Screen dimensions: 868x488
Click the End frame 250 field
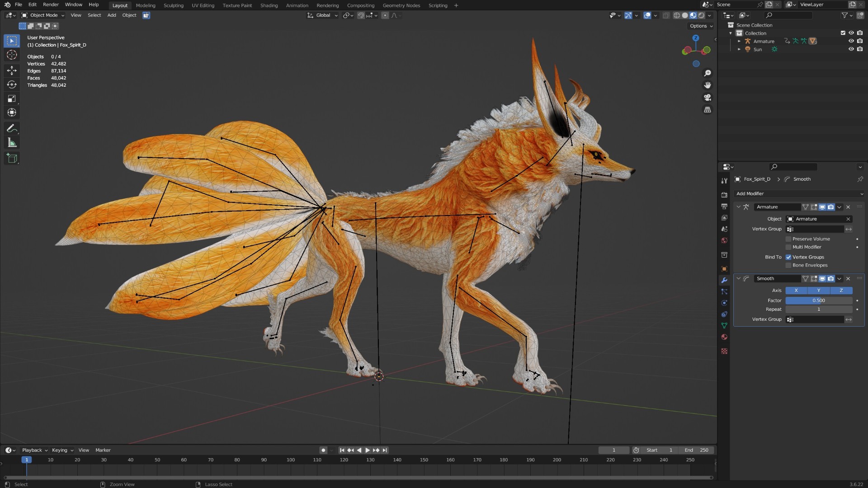coord(696,450)
